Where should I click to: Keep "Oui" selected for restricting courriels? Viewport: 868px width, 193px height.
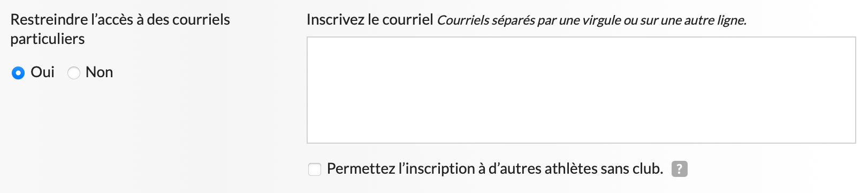pyautogui.click(x=18, y=73)
